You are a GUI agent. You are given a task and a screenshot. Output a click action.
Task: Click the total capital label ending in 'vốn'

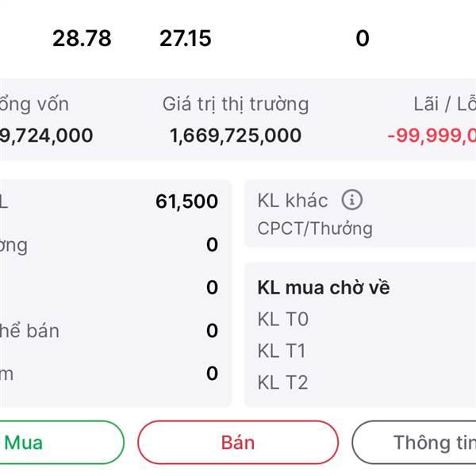click(35, 104)
